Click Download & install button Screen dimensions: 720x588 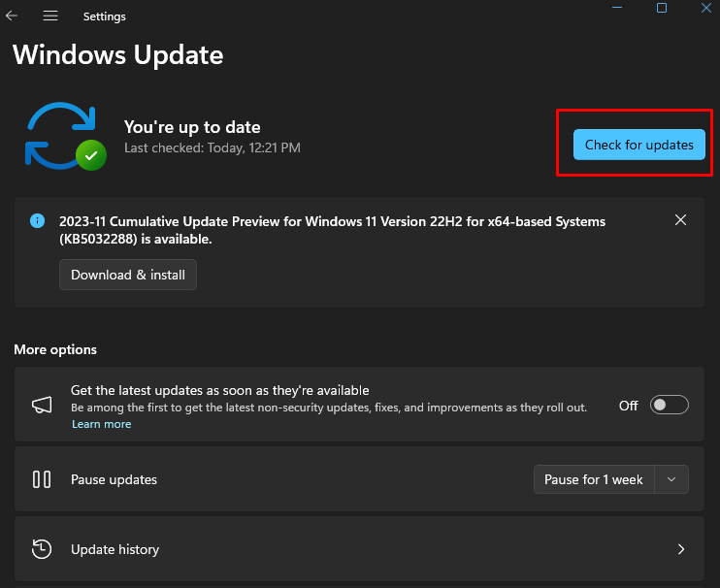pyautogui.click(x=128, y=275)
